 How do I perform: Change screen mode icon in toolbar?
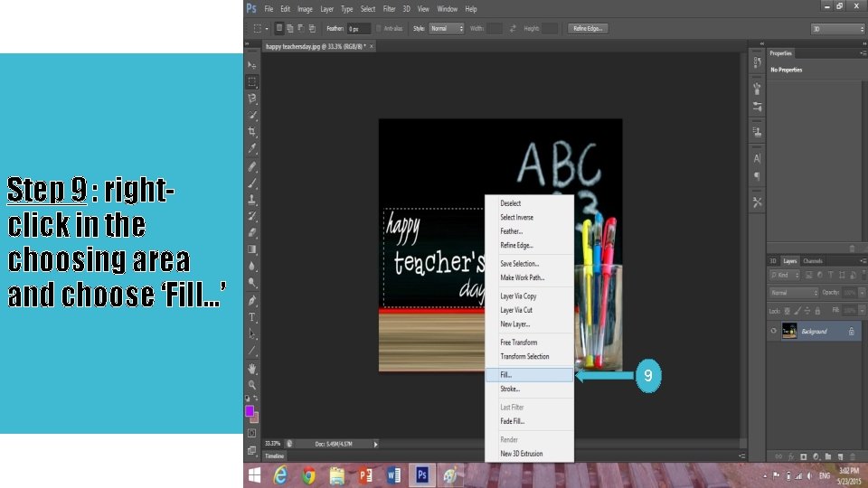pyautogui.click(x=252, y=450)
